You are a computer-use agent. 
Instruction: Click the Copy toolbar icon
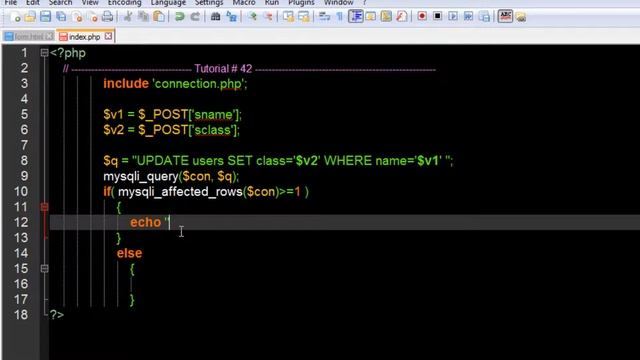point(143,17)
